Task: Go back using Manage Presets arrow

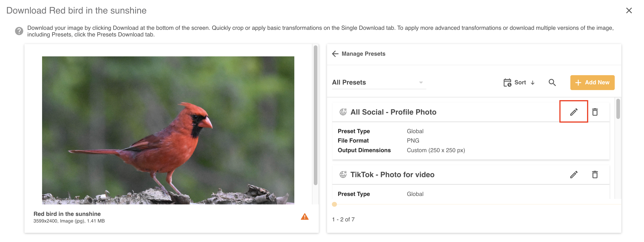Action: 335,54
